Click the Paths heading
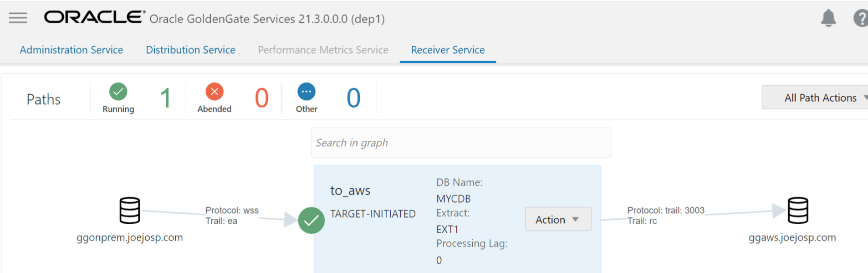This screenshot has height=273, width=868. pyautogui.click(x=43, y=99)
